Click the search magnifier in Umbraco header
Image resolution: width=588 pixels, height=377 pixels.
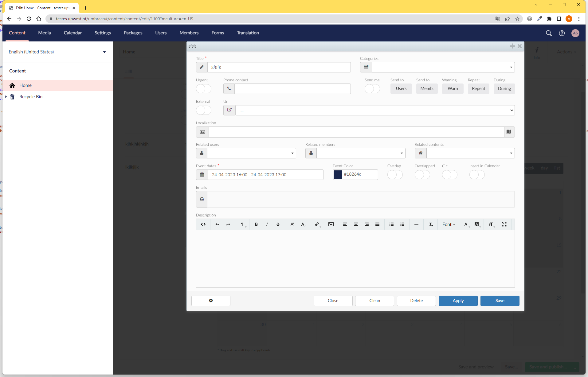549,33
